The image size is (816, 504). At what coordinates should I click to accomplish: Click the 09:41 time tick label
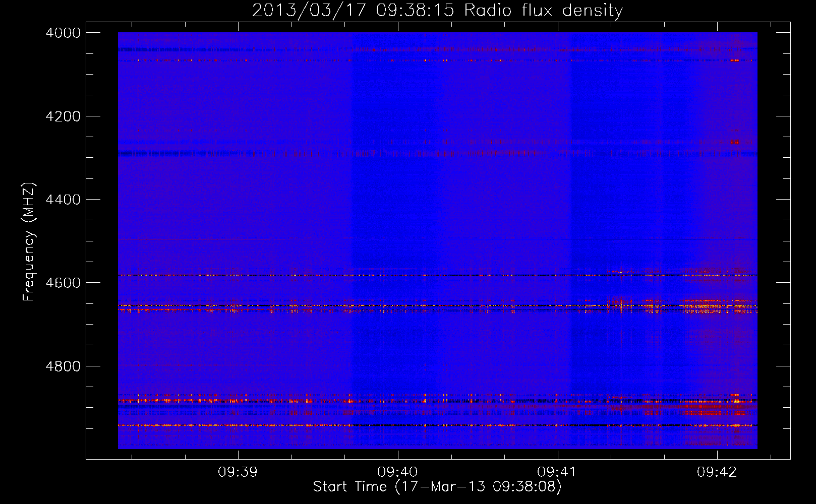(557, 472)
